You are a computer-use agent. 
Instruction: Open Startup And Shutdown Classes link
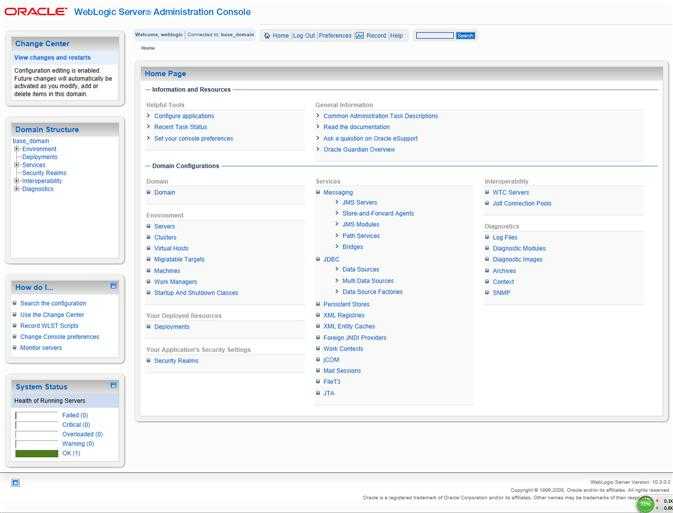point(196,293)
